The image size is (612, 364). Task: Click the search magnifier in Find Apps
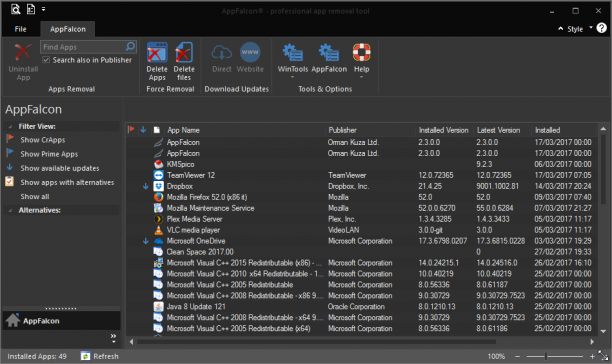point(130,47)
